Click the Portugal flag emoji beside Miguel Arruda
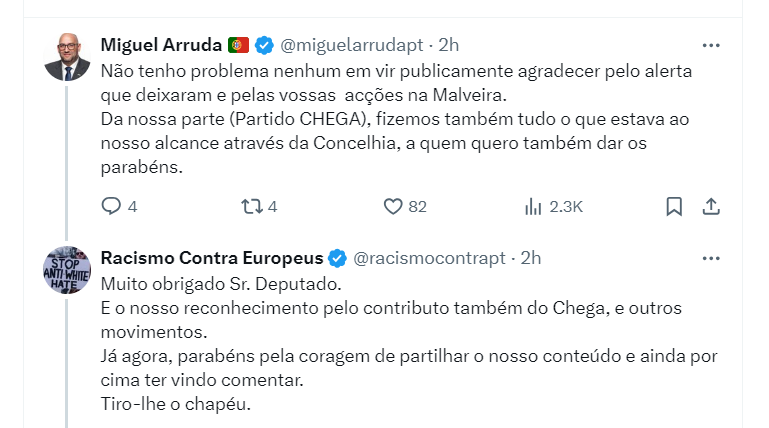769x428 pixels. pos(238,45)
